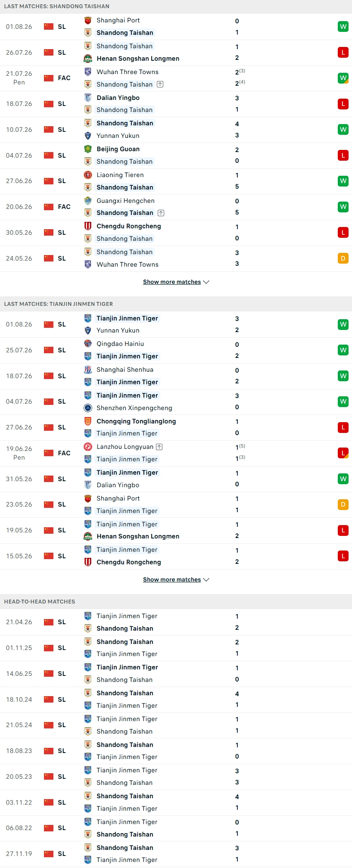
Task: Click the draw badge for 24.05.26 Wuhan match
Action: click(x=343, y=258)
